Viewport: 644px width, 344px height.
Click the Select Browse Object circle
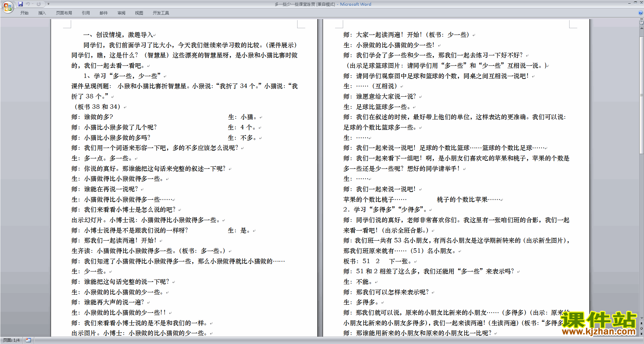(x=642, y=329)
